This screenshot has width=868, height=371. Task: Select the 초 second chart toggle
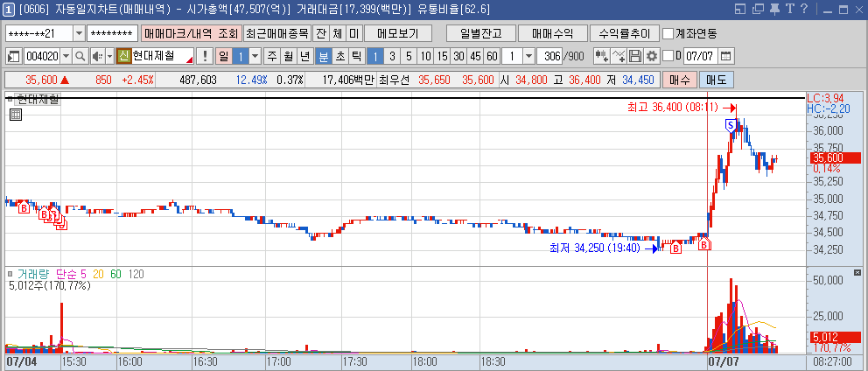pyautogui.click(x=340, y=56)
